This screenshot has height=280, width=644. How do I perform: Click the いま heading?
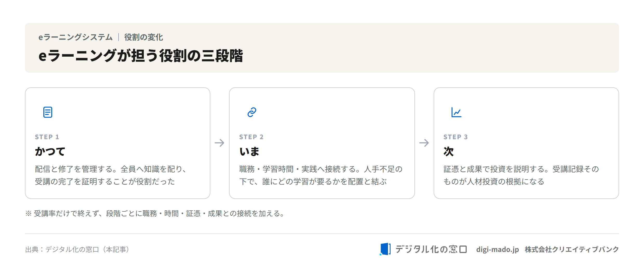[249, 151]
